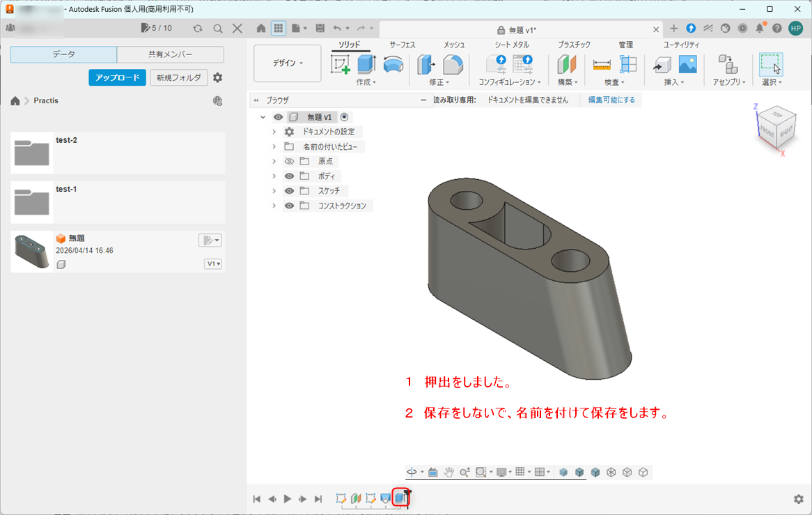Open the デザイン workspace dropdown
The image size is (812, 515).
(288, 63)
